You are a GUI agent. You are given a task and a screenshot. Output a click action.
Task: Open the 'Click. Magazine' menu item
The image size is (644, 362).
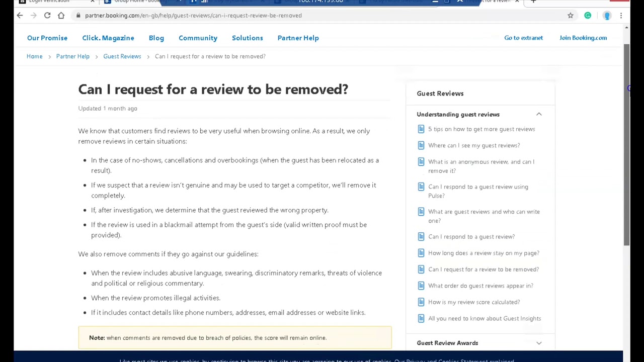[x=108, y=38]
